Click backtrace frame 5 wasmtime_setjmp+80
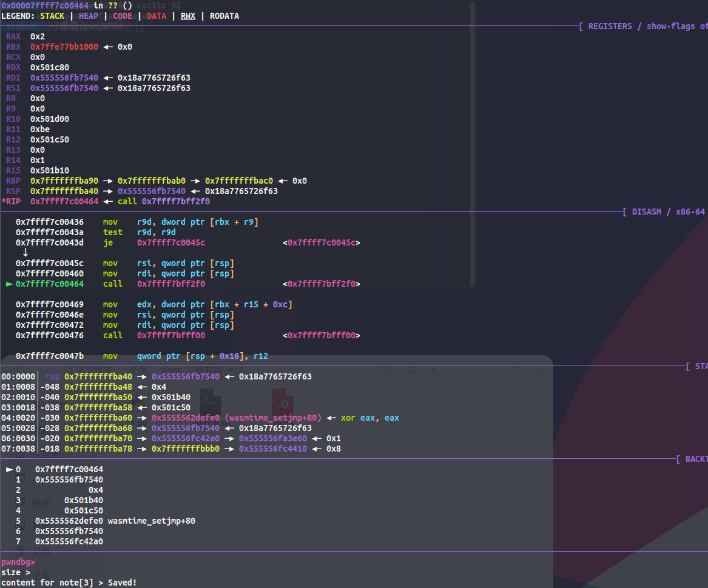This screenshot has height=588, width=708. click(152, 521)
